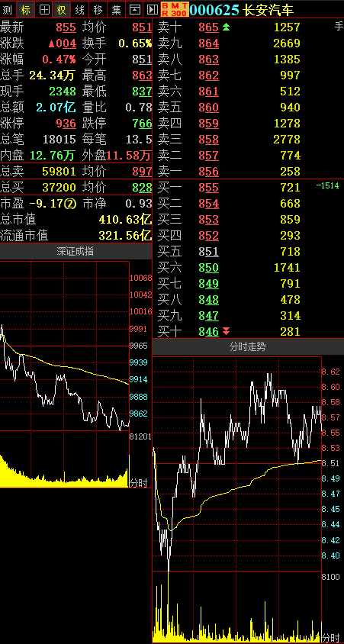Click the 买五 price 851
Screen dimensions: 344x644
208,252
